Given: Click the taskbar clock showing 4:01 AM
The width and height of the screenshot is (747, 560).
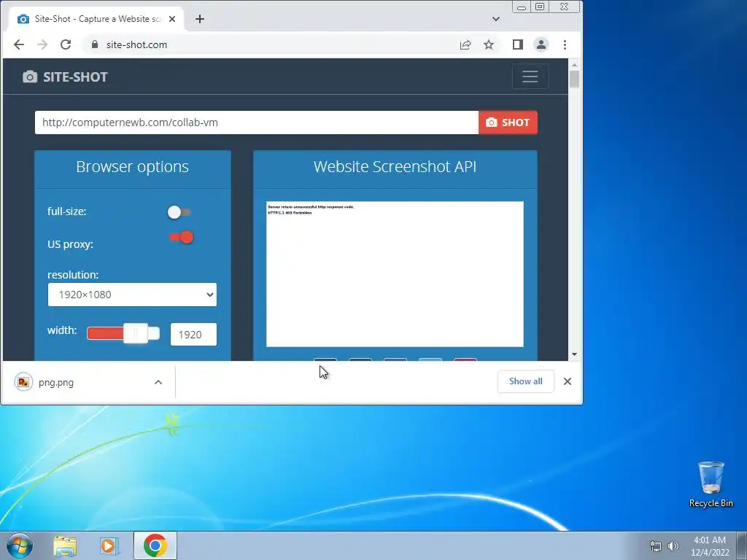Looking at the screenshot, I should pos(710,546).
